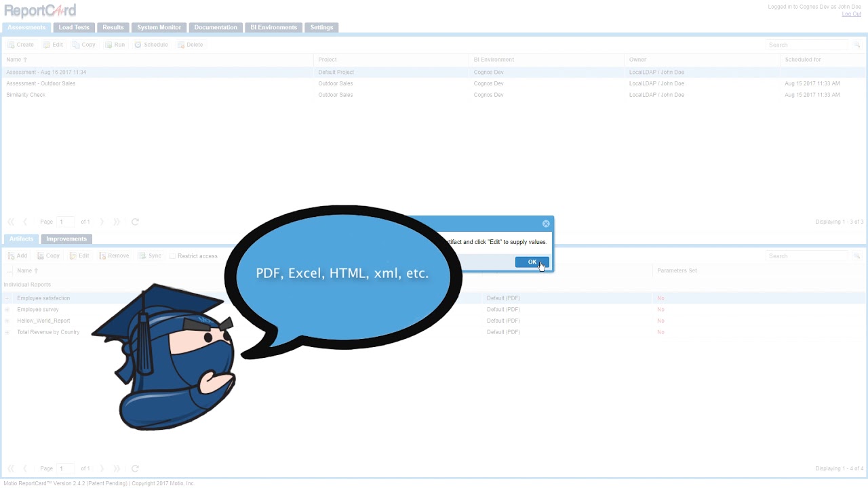Go to the System Monitor tab
This screenshot has width=868, height=488.
(x=159, y=28)
